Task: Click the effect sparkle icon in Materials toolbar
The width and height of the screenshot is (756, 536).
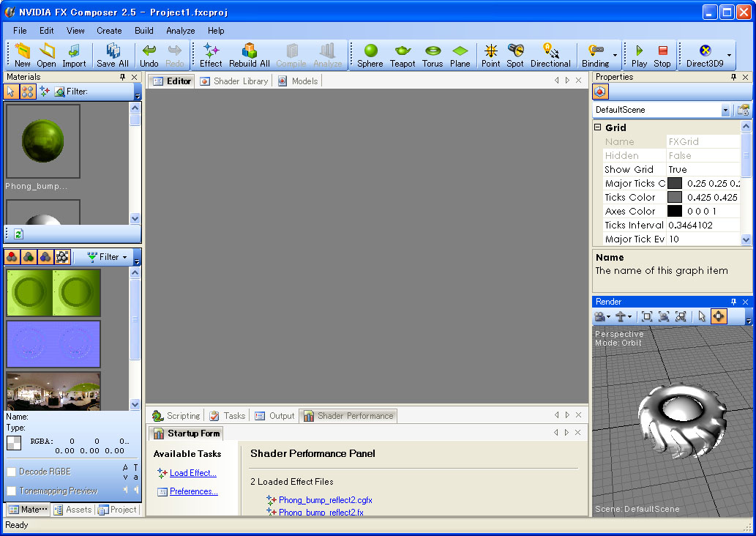Action: [45, 92]
